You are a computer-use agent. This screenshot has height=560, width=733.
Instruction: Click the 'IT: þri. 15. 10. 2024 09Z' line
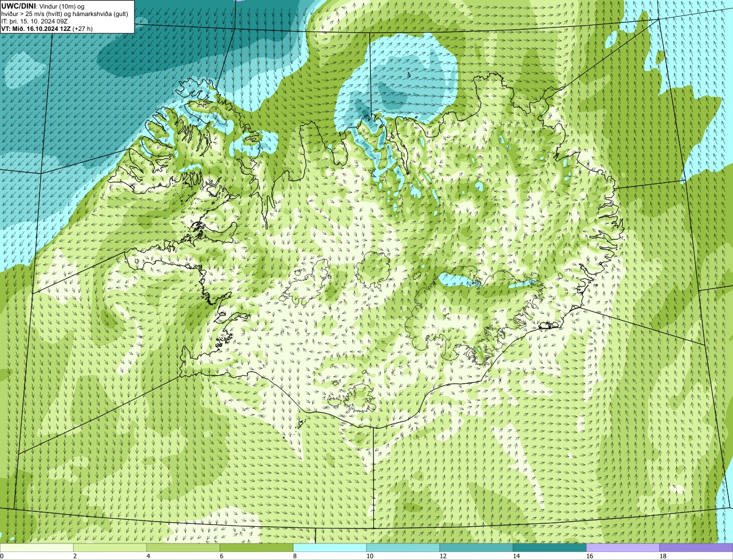click(x=35, y=21)
